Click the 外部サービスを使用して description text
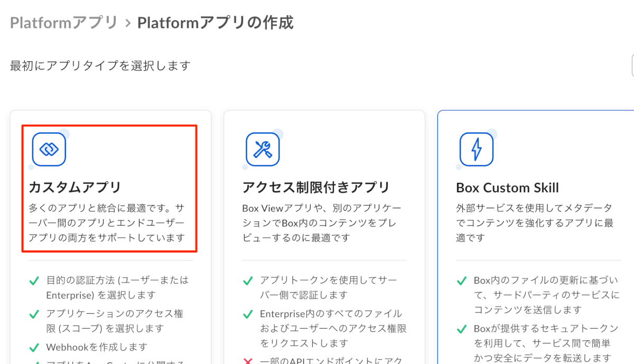 [534, 222]
